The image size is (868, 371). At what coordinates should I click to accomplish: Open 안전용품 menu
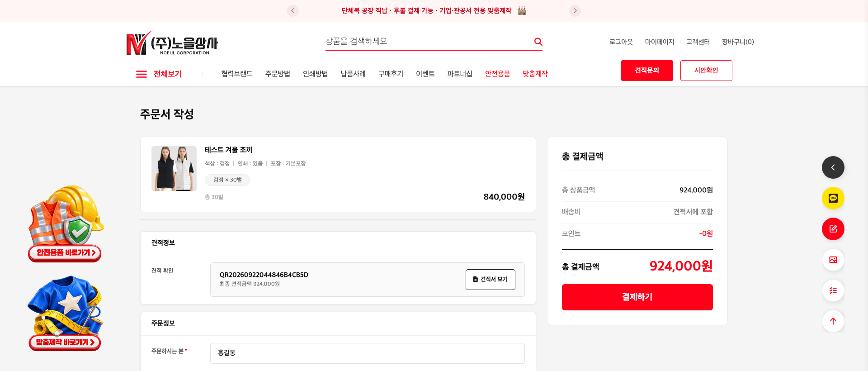[497, 74]
